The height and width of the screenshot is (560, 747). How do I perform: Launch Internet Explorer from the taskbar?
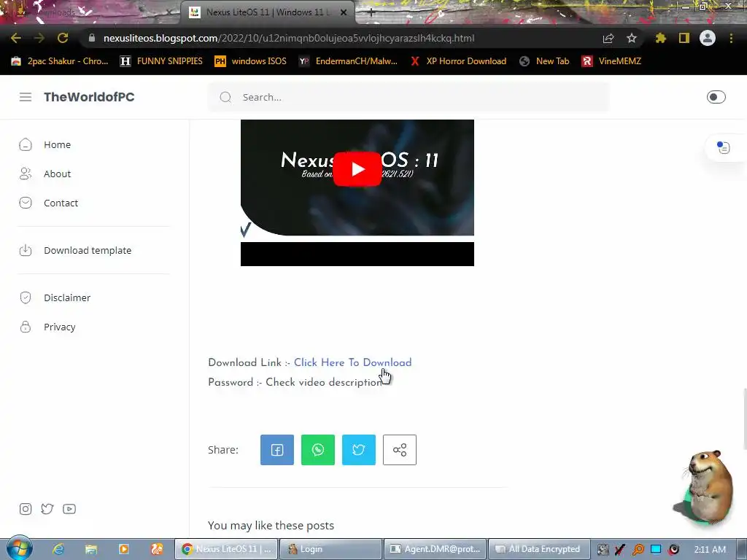[58, 549]
